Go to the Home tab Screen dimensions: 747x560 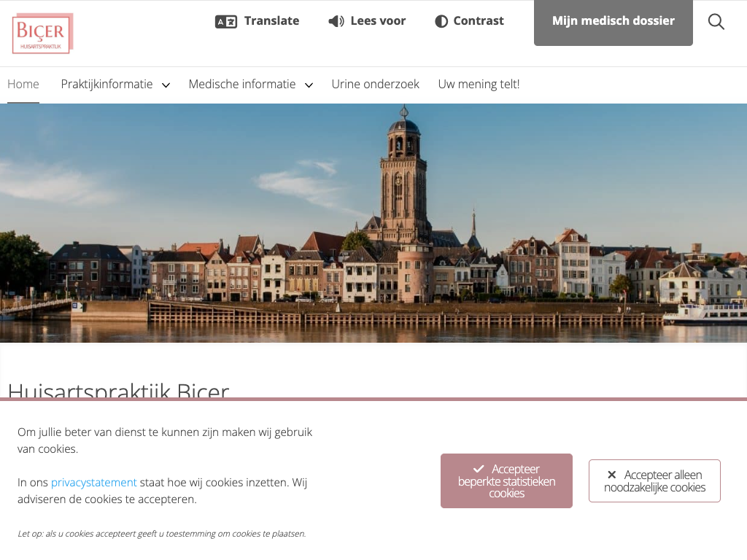point(23,84)
